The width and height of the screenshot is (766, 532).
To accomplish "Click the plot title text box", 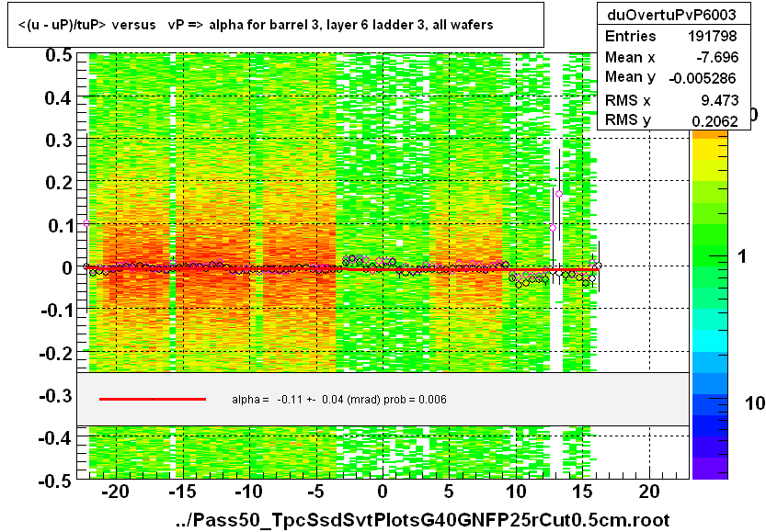I will [276, 25].
